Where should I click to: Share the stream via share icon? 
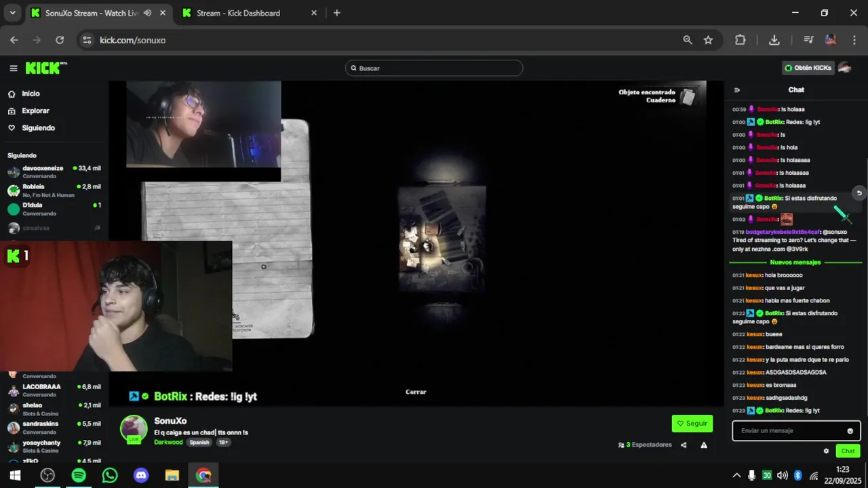point(684,445)
